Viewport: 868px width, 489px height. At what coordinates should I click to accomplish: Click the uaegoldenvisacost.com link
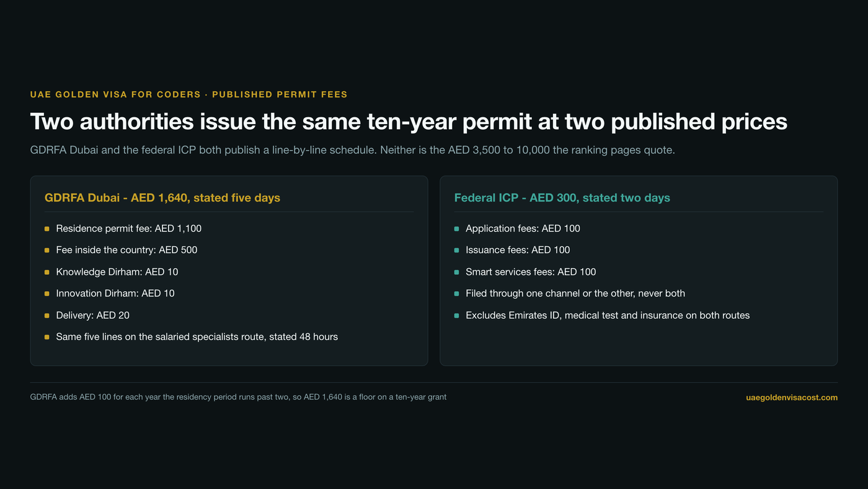792,397
